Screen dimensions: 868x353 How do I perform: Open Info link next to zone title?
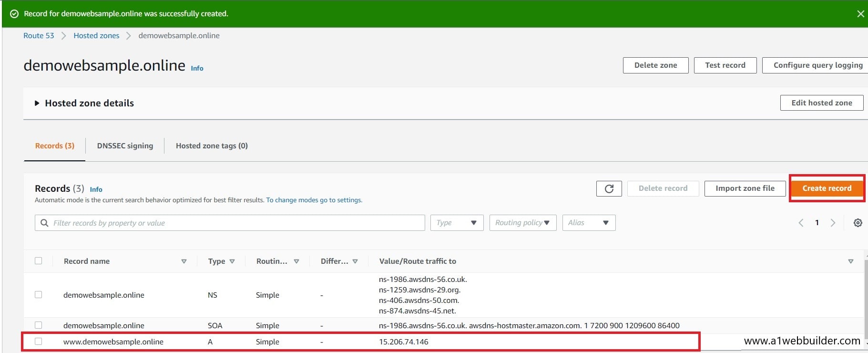coord(197,68)
